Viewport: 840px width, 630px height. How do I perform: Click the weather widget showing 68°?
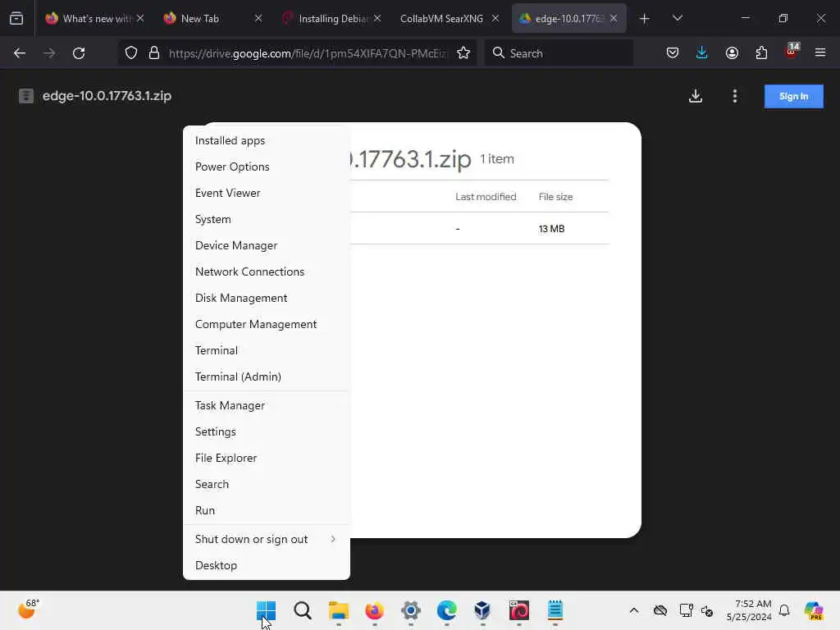pos(28,609)
